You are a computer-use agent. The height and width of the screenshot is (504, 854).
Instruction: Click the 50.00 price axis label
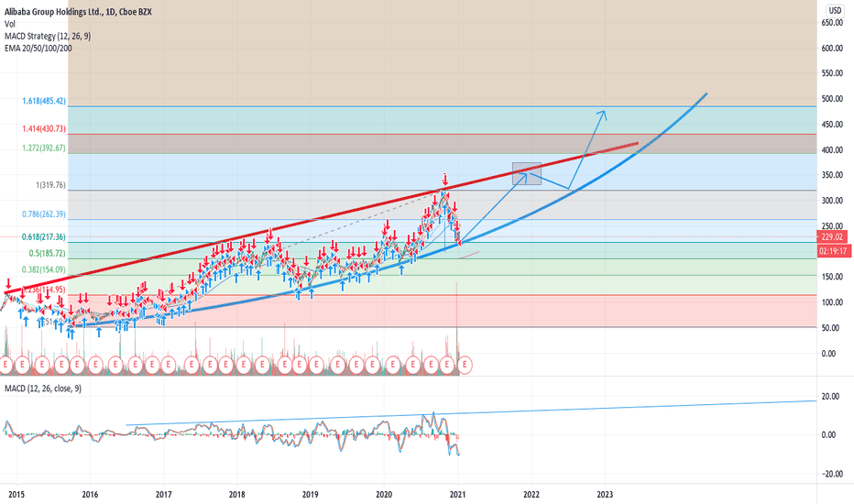pos(832,328)
